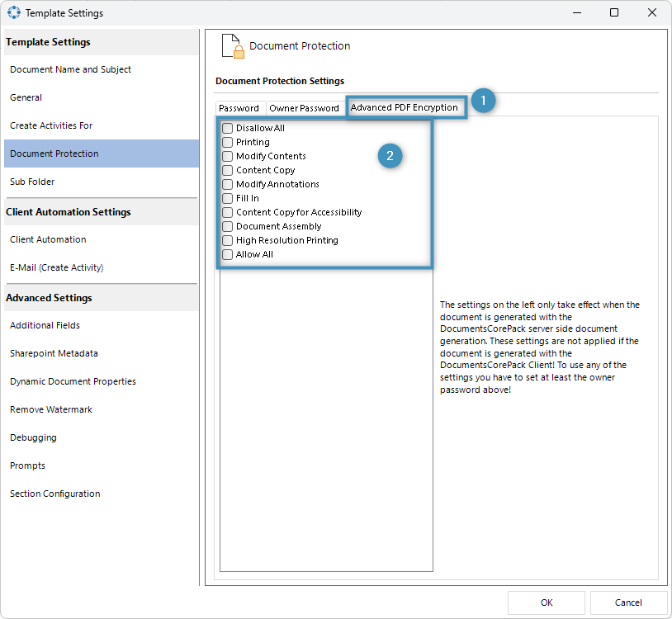Click the server side generation note text
672x619 pixels.
(x=540, y=347)
